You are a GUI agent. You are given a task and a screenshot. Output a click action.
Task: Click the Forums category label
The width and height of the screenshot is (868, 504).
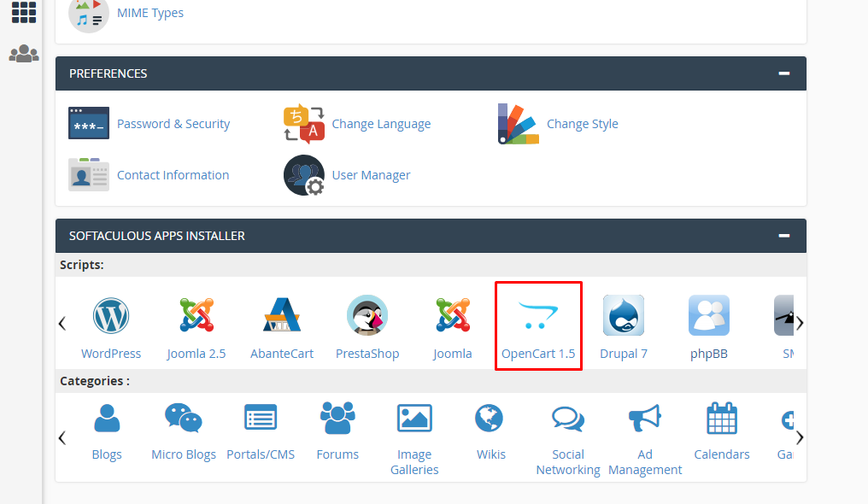pyautogui.click(x=337, y=454)
